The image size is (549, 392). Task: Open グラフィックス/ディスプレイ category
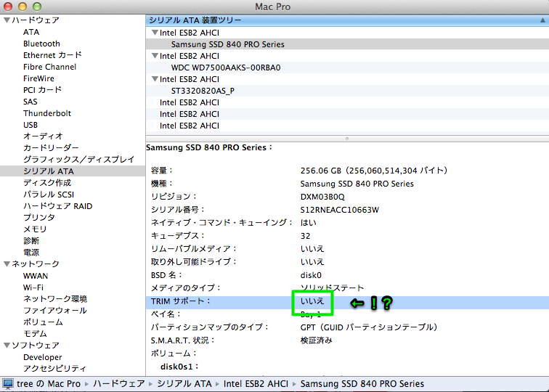(x=78, y=160)
